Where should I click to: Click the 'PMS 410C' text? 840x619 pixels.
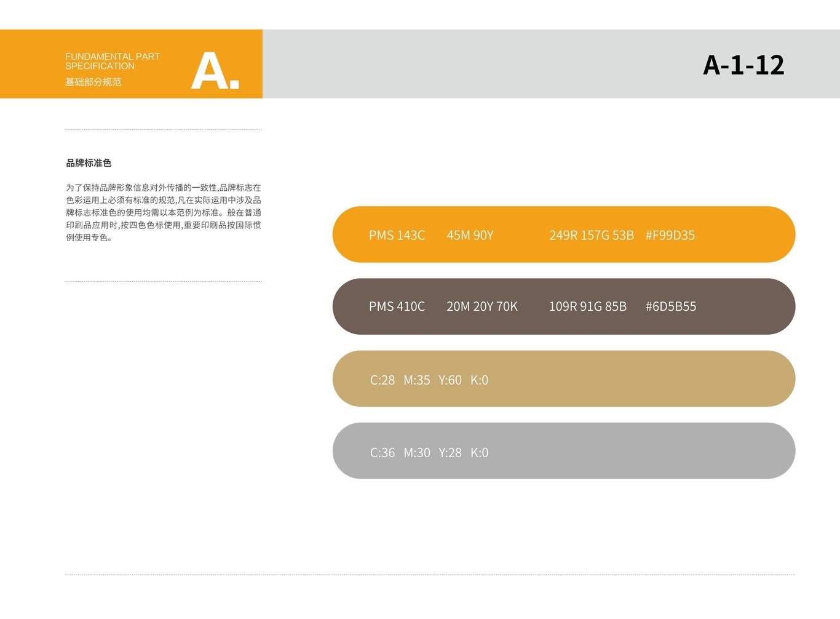[x=397, y=306]
